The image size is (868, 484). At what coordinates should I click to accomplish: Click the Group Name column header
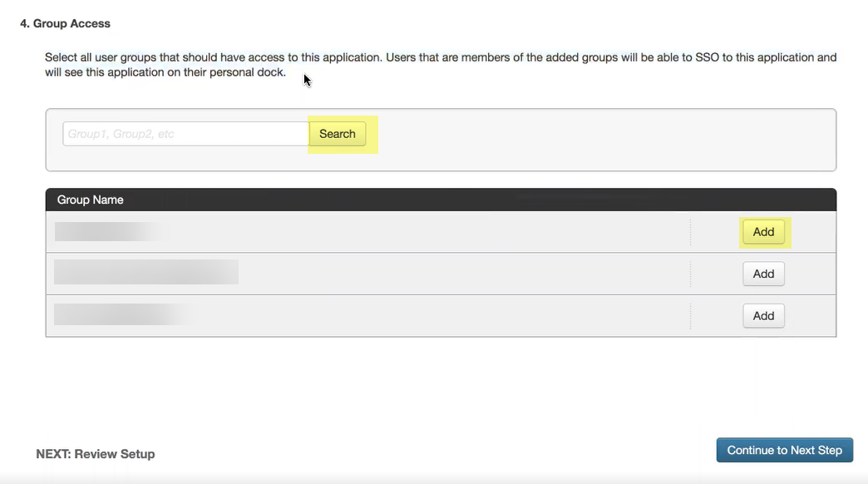click(90, 200)
